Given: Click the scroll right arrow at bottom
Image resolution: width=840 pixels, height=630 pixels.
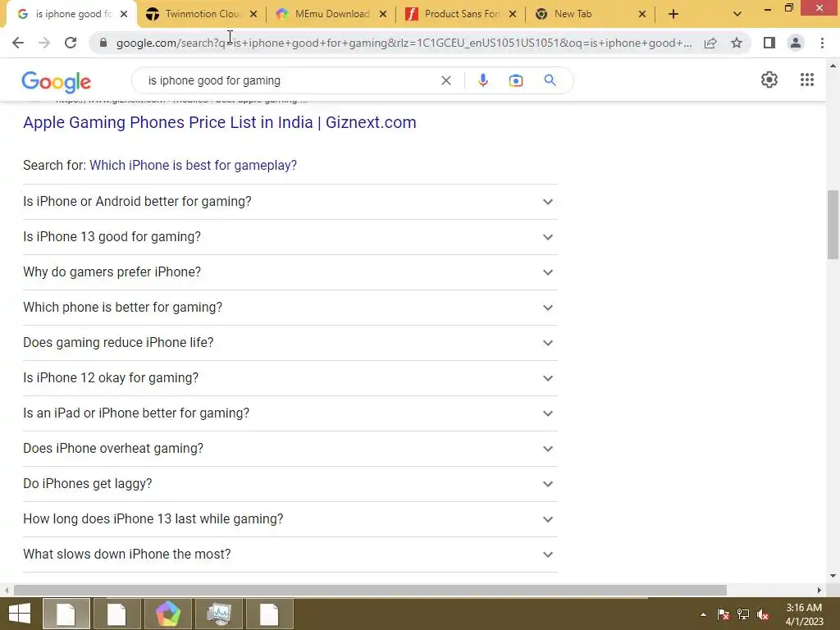Looking at the screenshot, I should 819,590.
